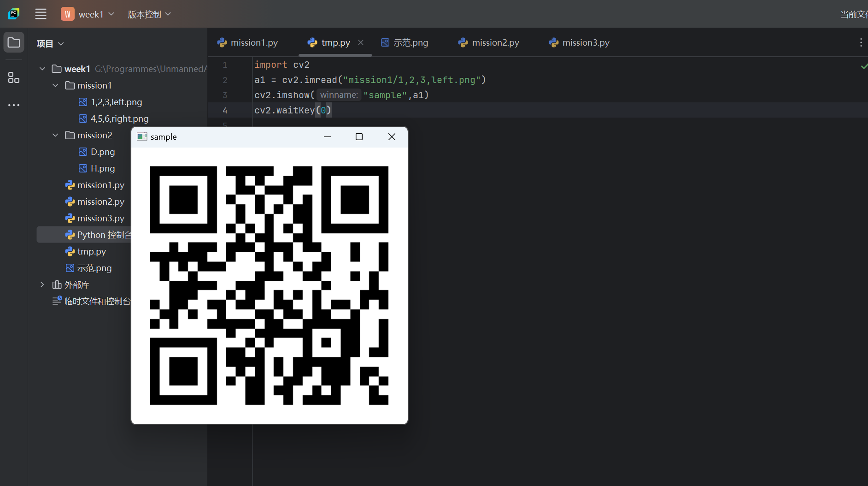868x486 pixels.
Task: Switch to 示范.png editor tab
Action: (x=405, y=42)
